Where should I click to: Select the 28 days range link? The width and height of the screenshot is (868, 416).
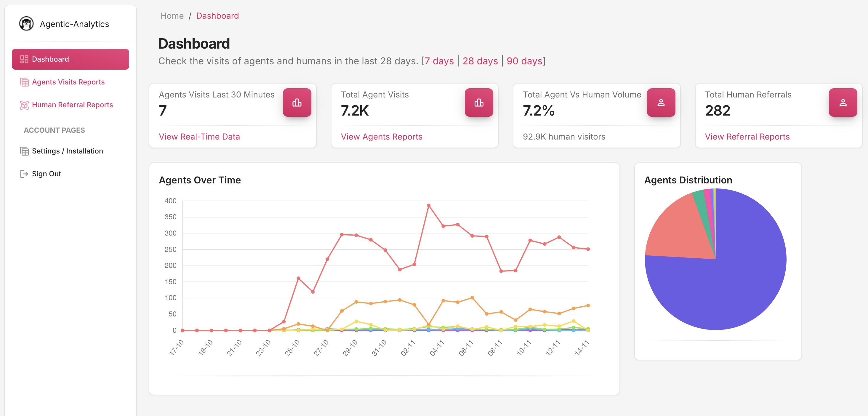click(x=480, y=61)
